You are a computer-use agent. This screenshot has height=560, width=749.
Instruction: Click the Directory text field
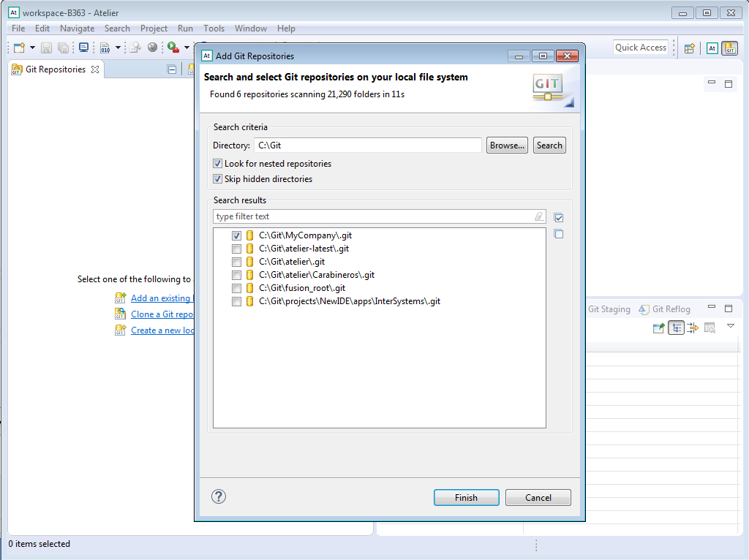(x=368, y=145)
